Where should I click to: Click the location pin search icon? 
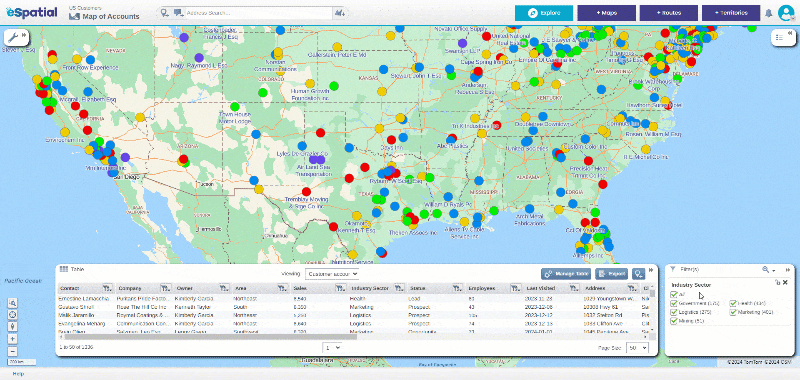165,13
